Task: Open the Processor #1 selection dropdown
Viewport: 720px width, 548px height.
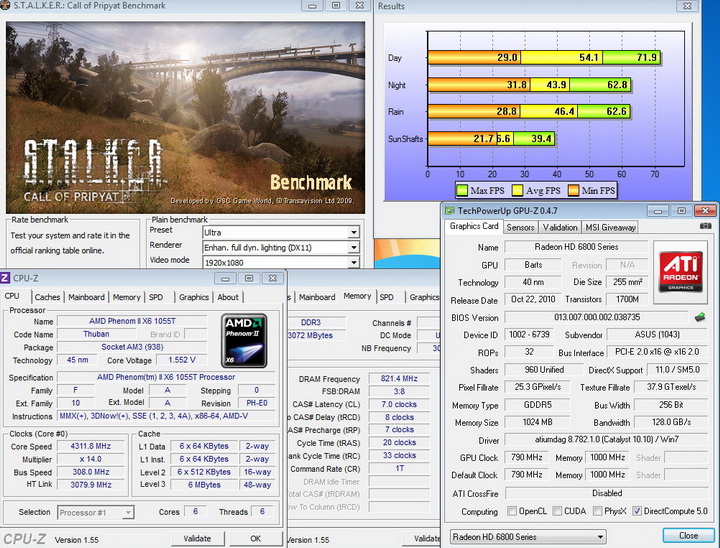Action: click(x=96, y=513)
